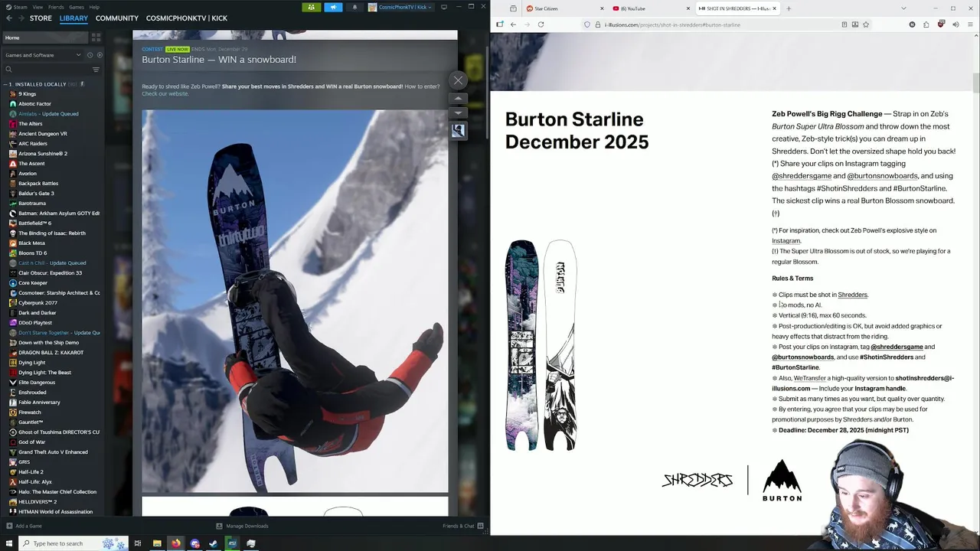Close the Burton Starline contest overlay
The image size is (980, 551).
[x=458, y=80]
